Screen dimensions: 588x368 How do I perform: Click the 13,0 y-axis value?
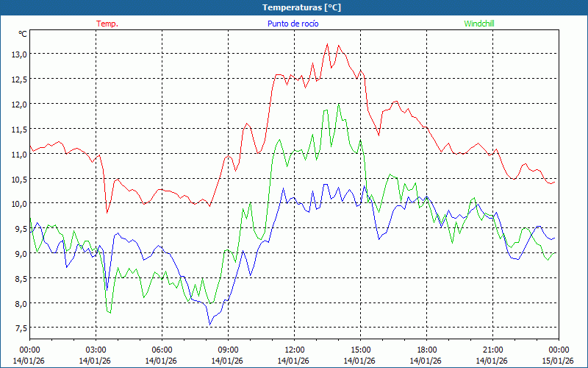point(18,54)
